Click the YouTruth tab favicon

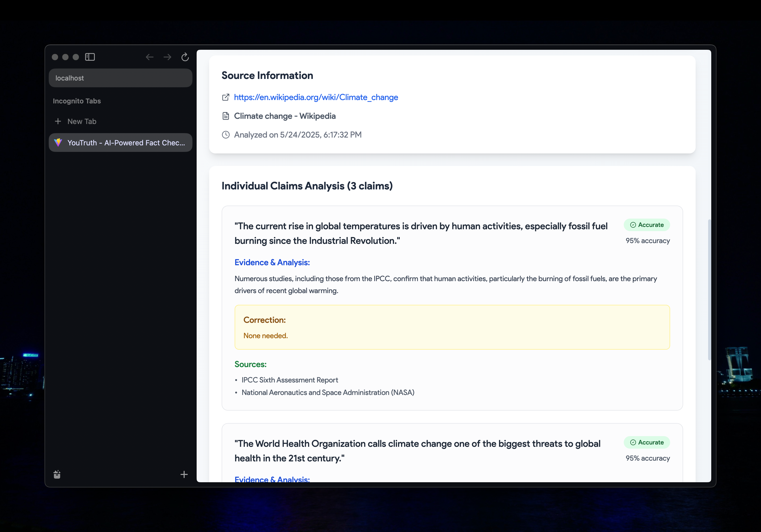point(58,143)
